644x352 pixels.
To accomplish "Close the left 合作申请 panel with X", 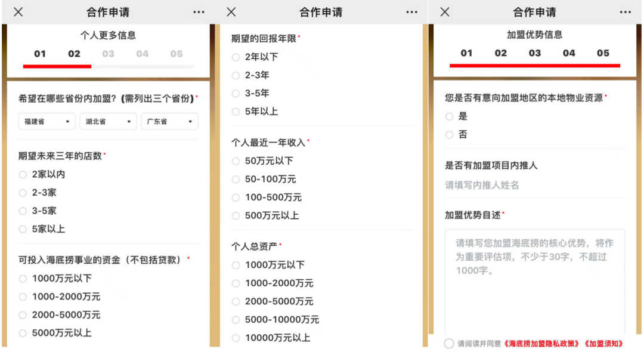I will [18, 12].
